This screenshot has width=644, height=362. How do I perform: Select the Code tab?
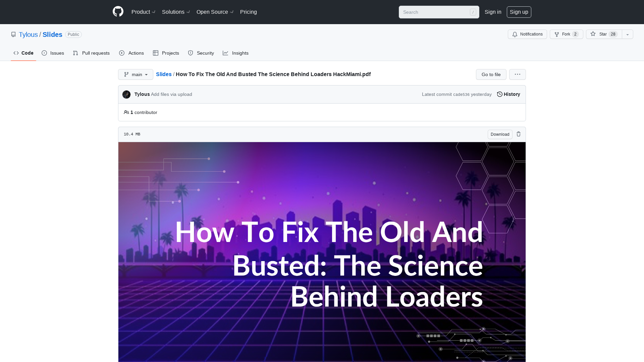pos(23,53)
